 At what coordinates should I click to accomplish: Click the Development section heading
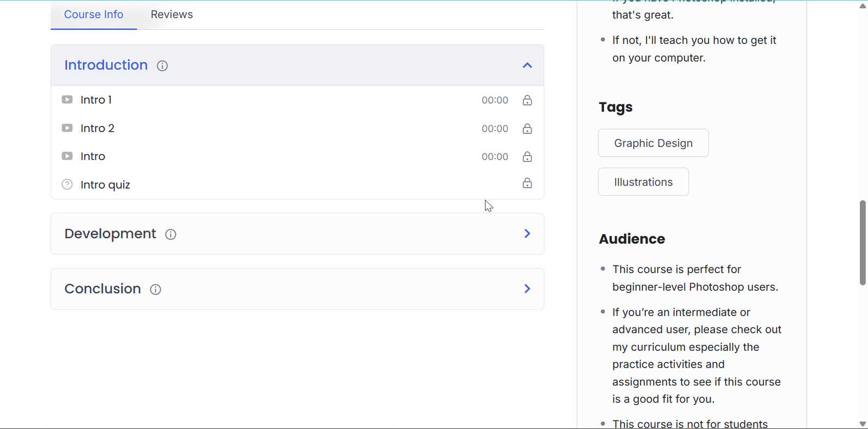point(110,234)
